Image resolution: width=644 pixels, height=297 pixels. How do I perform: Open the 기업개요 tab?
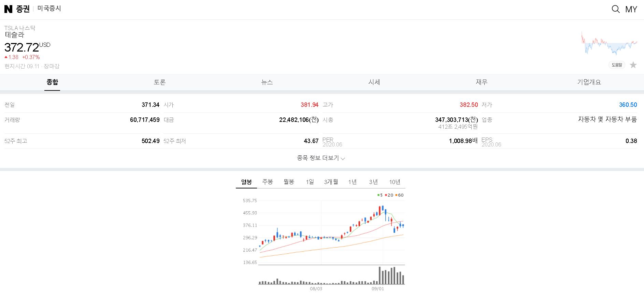pyautogui.click(x=589, y=82)
